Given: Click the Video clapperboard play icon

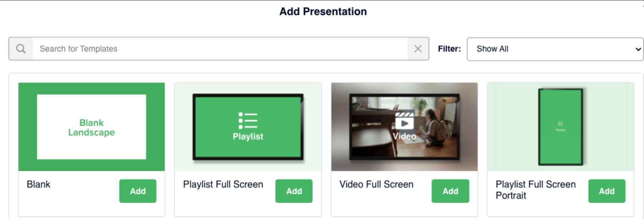Looking at the screenshot, I should [x=404, y=121].
